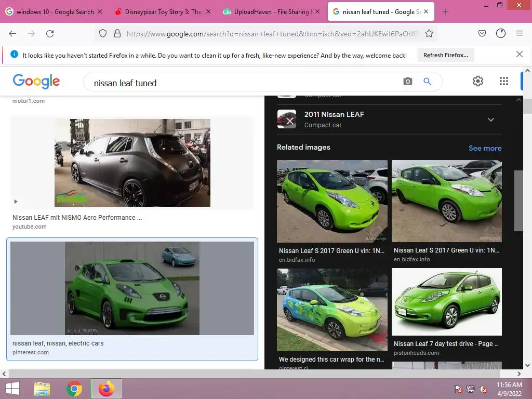Close the UploadHaven tab
Viewport: 532px width, 399px height.
point(317,11)
